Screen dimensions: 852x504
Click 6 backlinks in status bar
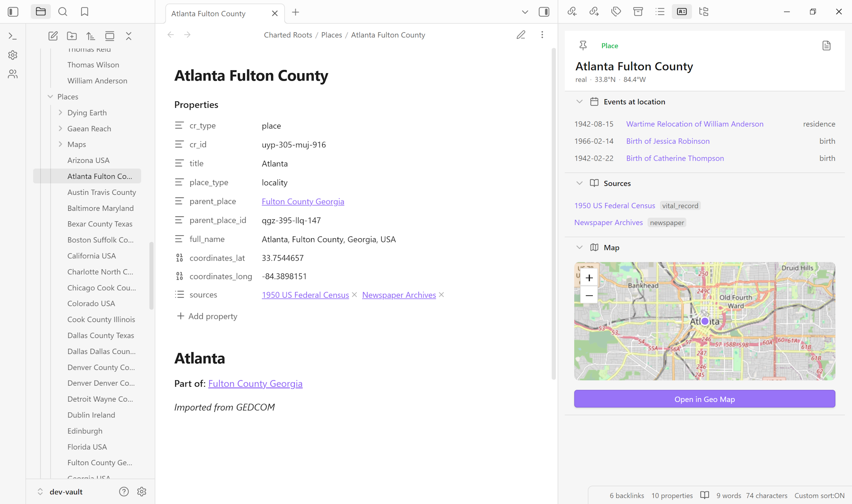627,496
